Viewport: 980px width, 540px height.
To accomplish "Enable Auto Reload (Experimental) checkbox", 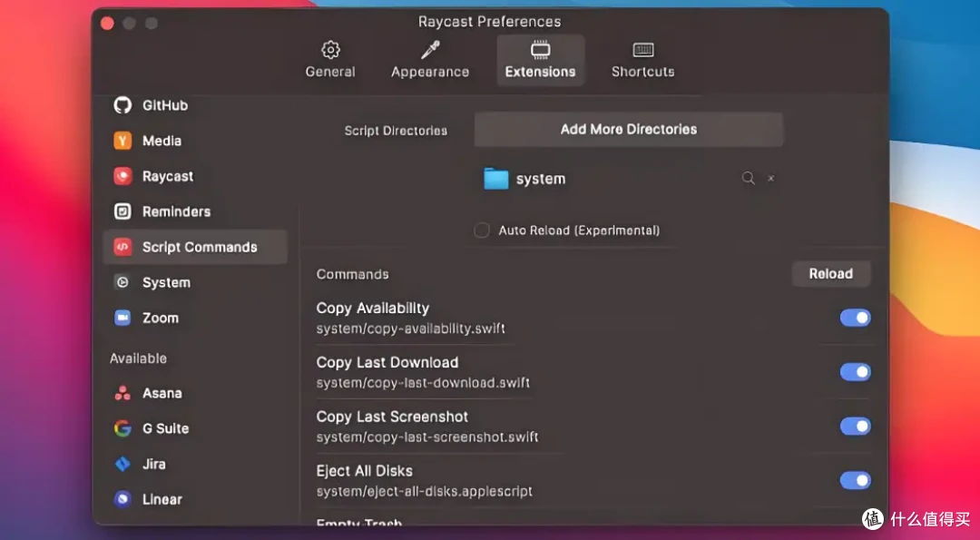I will coord(482,230).
